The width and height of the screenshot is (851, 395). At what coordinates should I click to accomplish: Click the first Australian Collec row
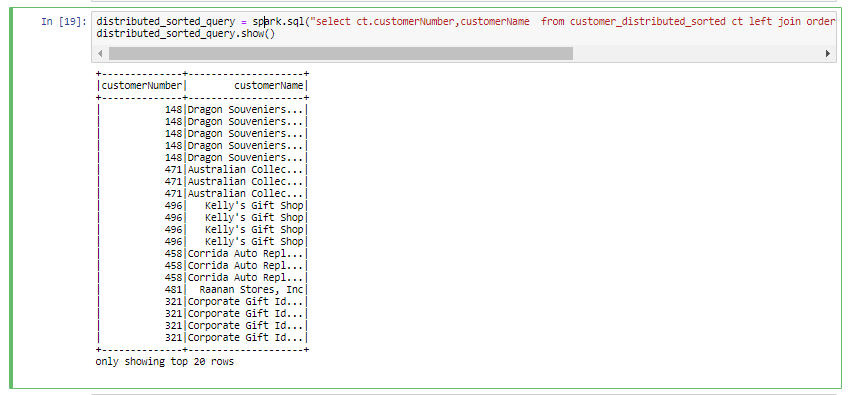coord(201,169)
